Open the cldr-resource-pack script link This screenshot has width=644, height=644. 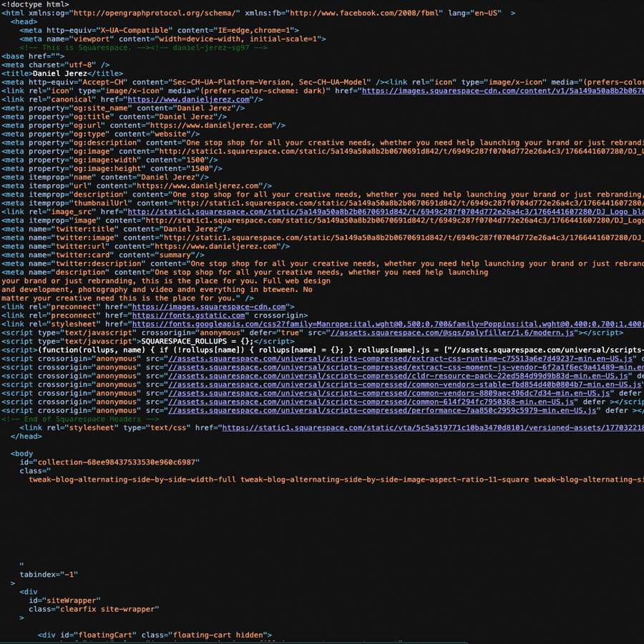click(x=398, y=376)
